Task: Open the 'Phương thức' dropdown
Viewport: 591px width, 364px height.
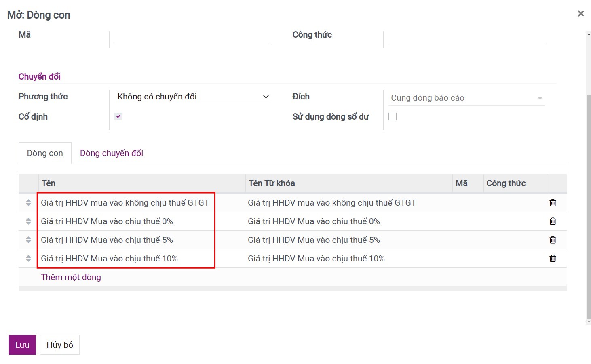Action: pyautogui.click(x=193, y=97)
